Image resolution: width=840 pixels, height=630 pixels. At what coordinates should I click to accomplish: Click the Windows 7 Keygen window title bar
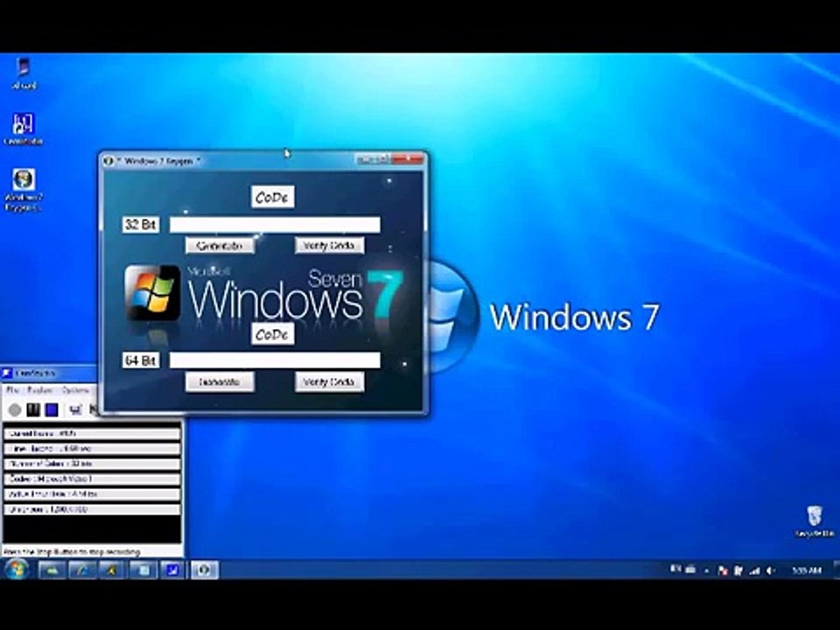230,160
